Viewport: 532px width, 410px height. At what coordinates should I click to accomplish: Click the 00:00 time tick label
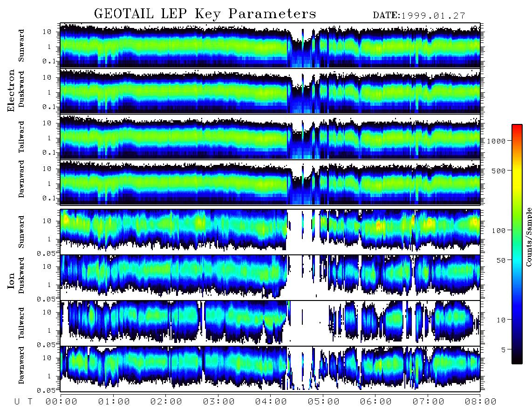click(61, 402)
